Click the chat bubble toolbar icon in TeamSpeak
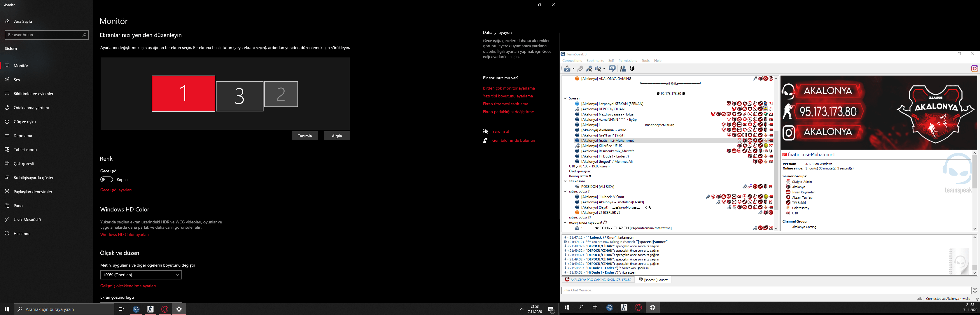This screenshot has height=315, width=980. (612, 69)
